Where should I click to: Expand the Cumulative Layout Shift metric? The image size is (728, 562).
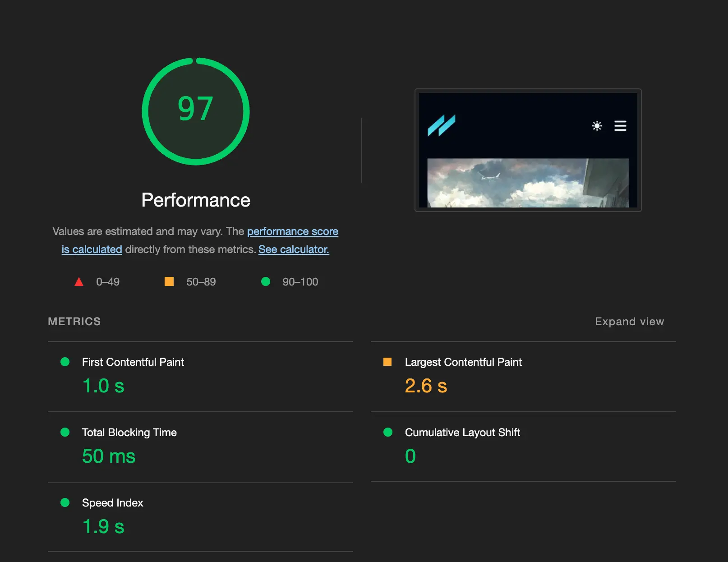pos(462,433)
